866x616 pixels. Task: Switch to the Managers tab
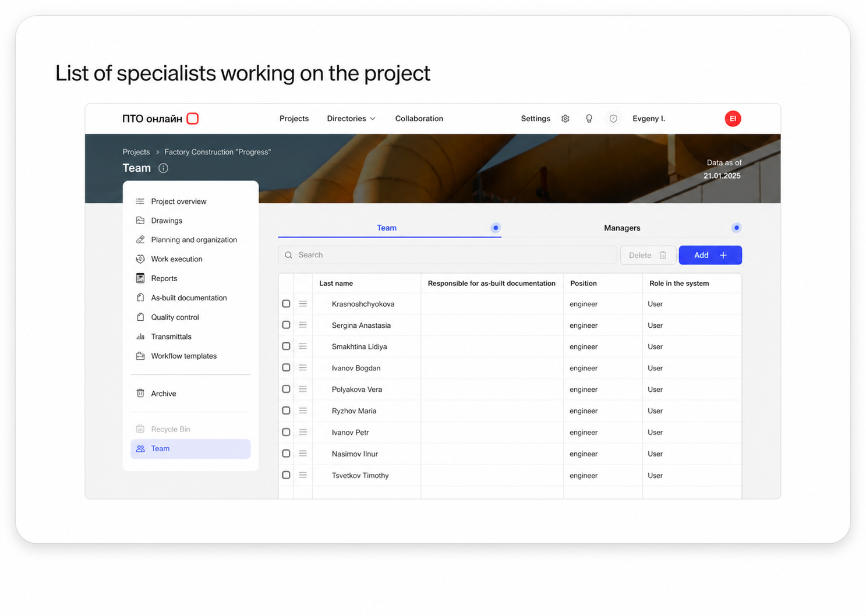coord(622,228)
